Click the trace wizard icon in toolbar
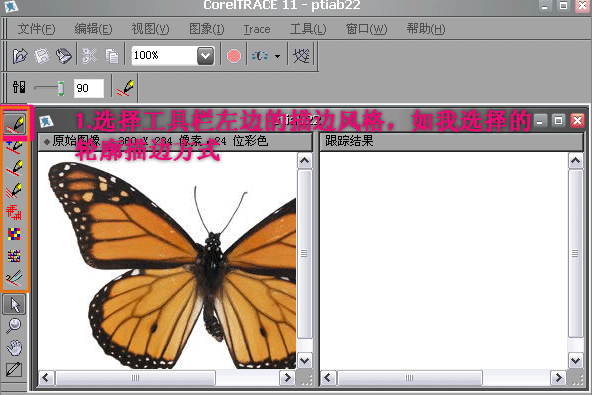The height and width of the screenshot is (395, 592). pos(260,56)
